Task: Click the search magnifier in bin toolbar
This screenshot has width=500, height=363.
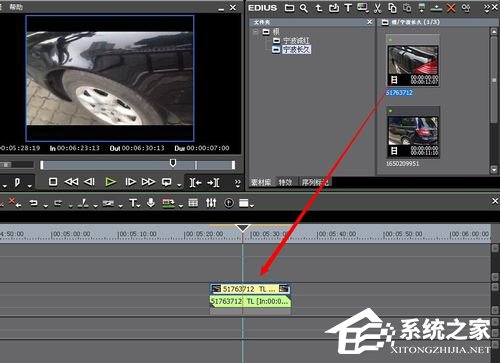Action: coord(304,8)
